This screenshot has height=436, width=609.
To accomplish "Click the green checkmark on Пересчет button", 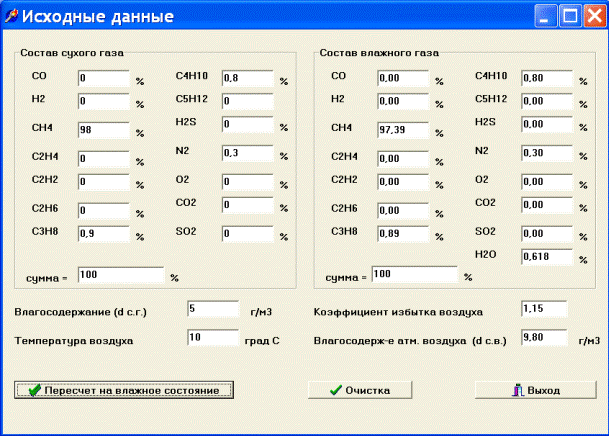I will tap(34, 390).
